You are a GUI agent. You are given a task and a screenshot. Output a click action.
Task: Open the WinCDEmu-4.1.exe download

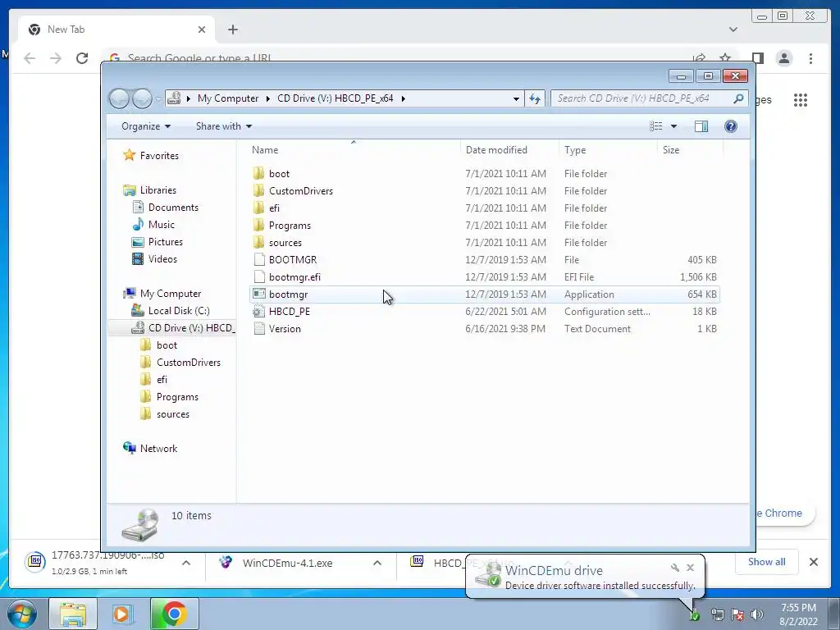click(x=287, y=563)
